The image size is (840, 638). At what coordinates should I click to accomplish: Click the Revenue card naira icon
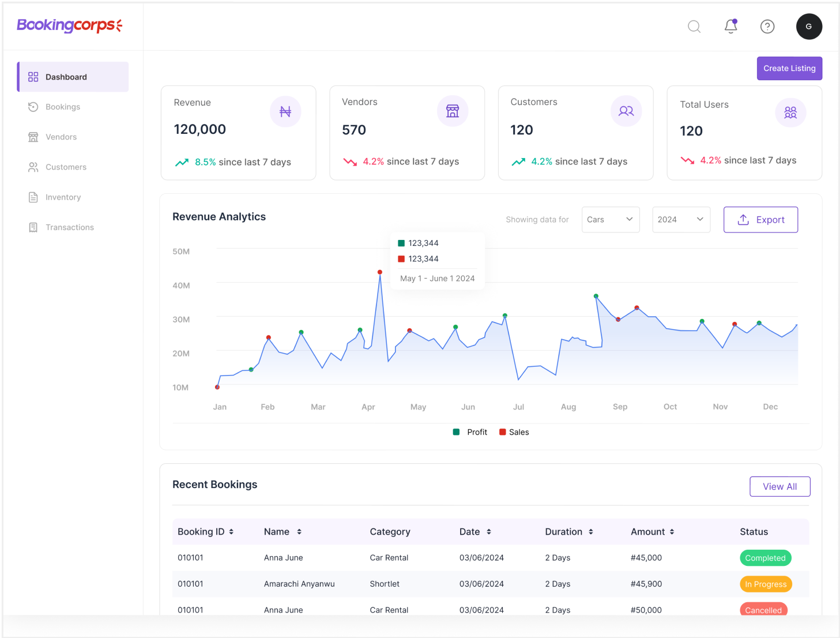pos(285,111)
